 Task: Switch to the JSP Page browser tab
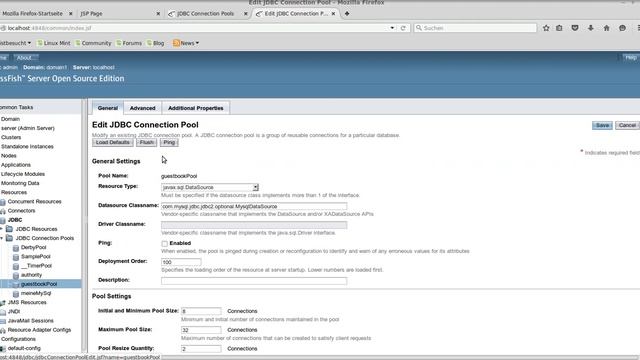tap(118, 13)
